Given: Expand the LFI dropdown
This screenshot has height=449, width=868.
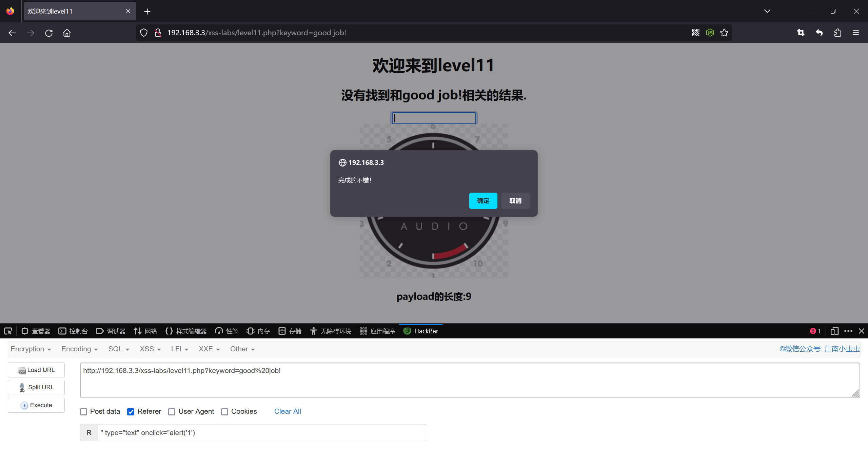Looking at the screenshot, I should [179, 349].
